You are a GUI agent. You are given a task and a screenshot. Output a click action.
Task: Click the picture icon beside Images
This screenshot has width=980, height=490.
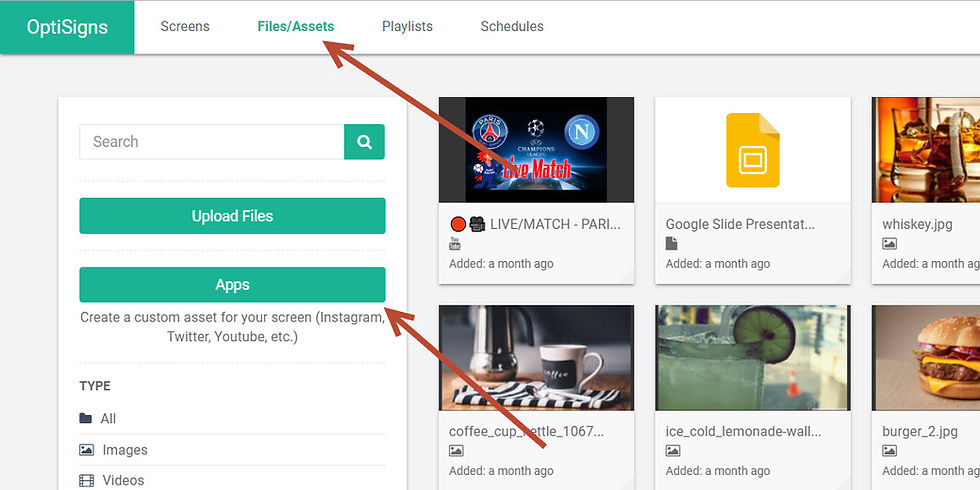86,449
